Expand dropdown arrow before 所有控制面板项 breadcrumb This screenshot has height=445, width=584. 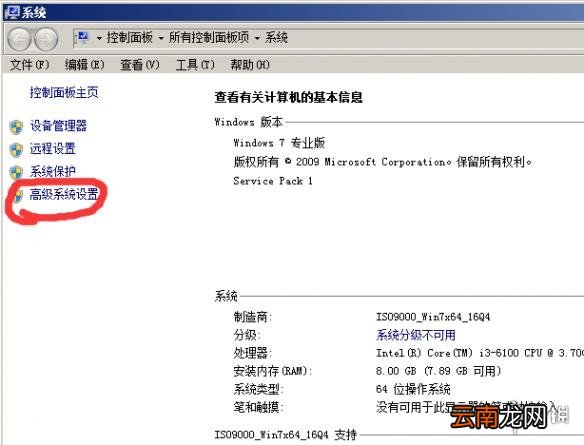(x=161, y=38)
